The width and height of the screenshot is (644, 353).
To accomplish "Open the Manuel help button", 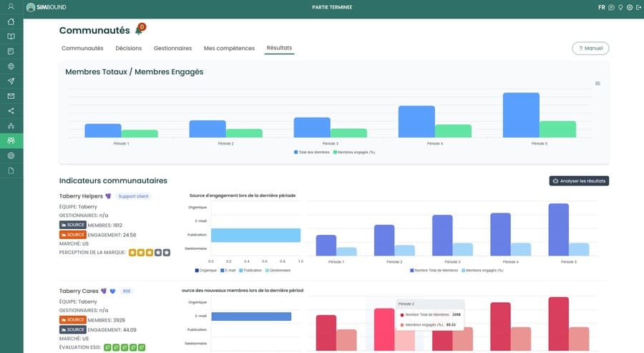I will [x=590, y=48].
